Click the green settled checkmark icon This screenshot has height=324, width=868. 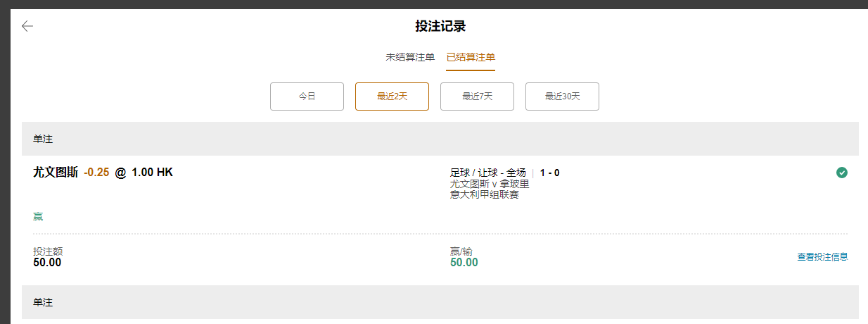(x=842, y=173)
